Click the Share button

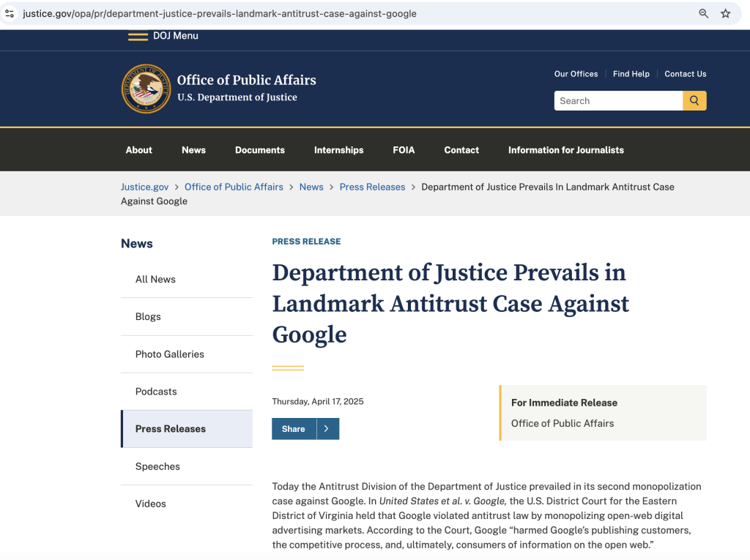pos(294,428)
